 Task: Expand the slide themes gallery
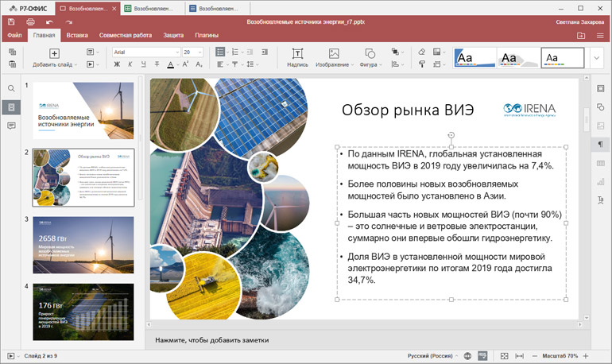click(597, 58)
